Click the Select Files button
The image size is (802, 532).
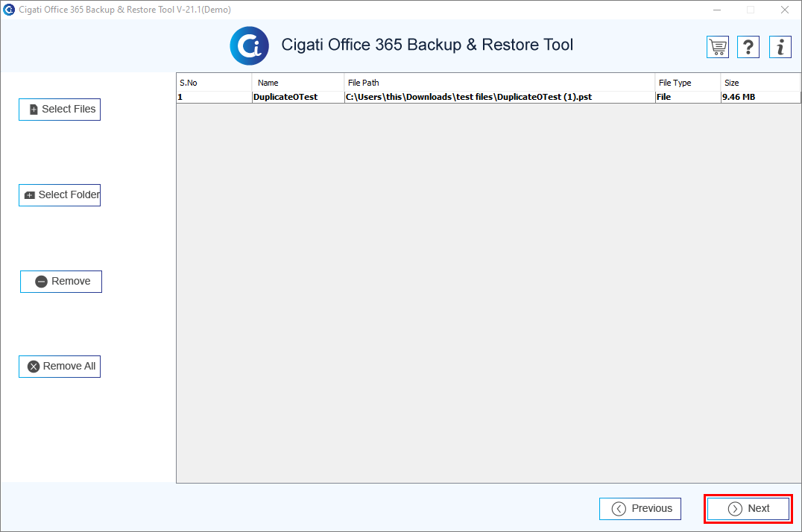tap(60, 110)
